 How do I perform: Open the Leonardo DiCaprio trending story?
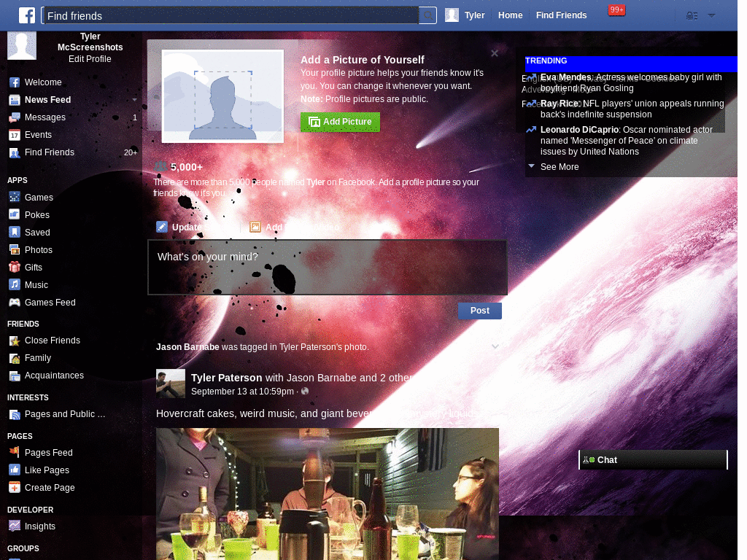point(627,141)
